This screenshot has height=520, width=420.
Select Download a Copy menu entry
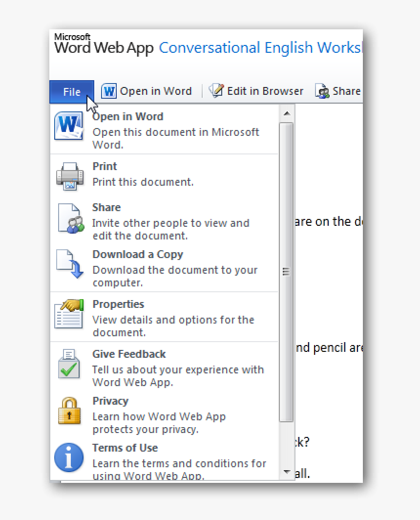(138, 255)
